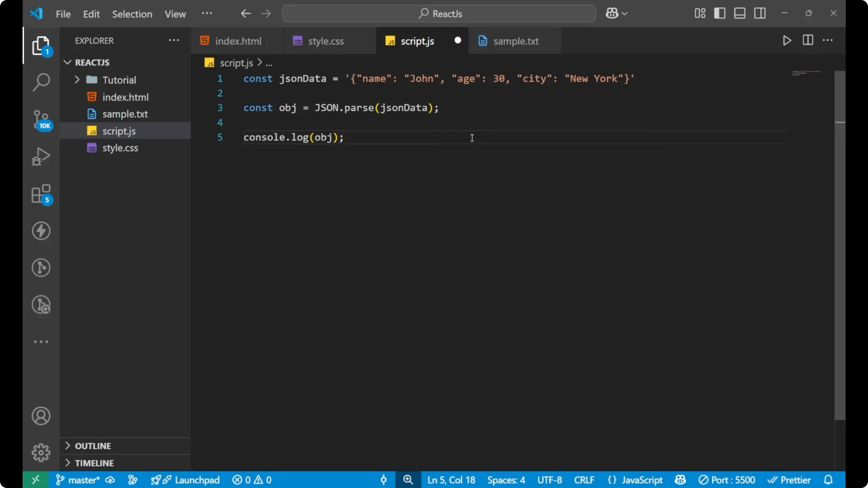Click the notification bell in status bar
Image resolution: width=868 pixels, height=488 pixels.
tap(829, 480)
